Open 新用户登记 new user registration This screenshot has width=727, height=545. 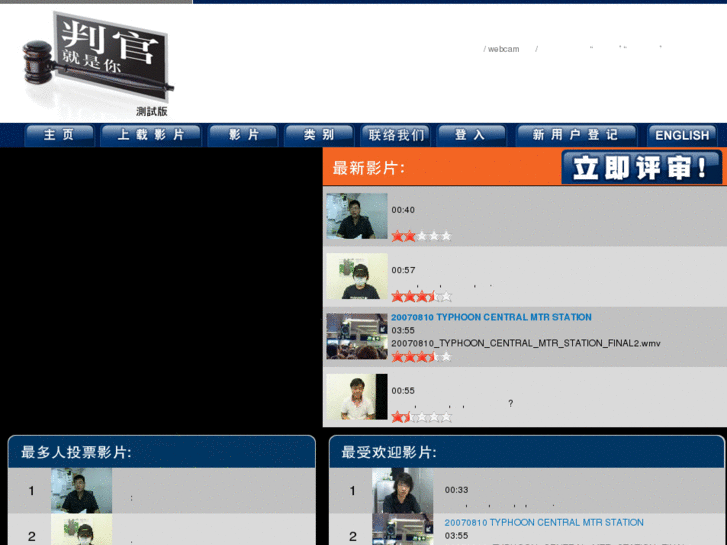click(575, 135)
